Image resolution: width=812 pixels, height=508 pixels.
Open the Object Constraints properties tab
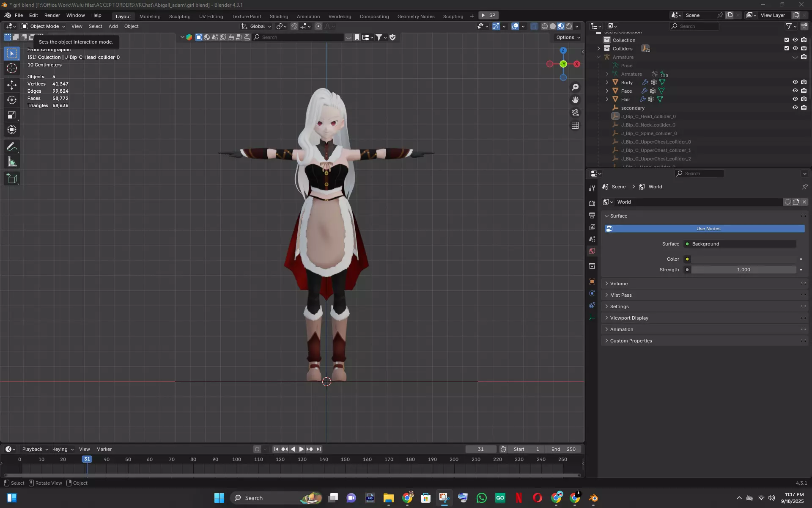tap(592, 305)
